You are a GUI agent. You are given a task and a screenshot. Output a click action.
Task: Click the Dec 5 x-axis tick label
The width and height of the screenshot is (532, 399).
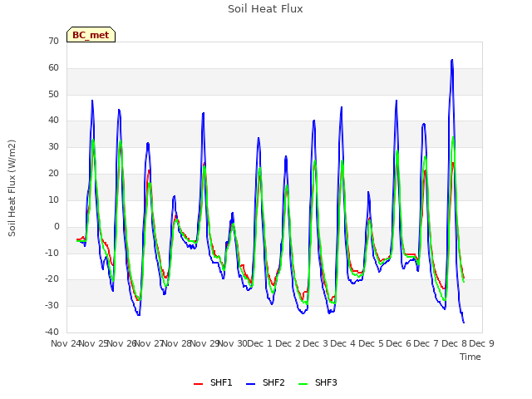point(371,343)
